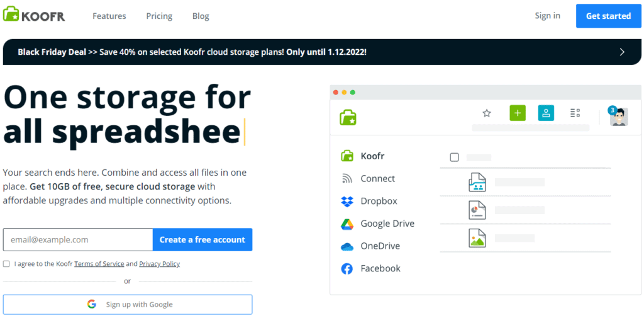Go to the Pricing page
644x318 pixels.
tap(159, 16)
